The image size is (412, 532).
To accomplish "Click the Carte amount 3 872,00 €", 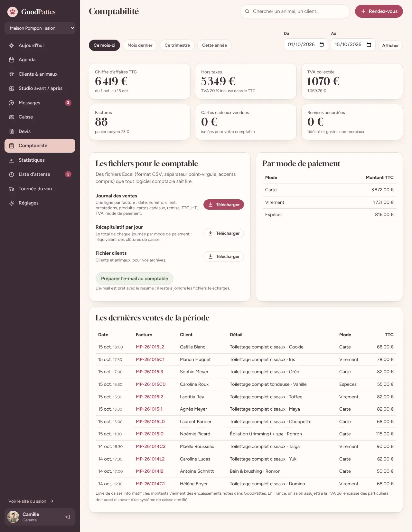I will pyautogui.click(x=382, y=190).
